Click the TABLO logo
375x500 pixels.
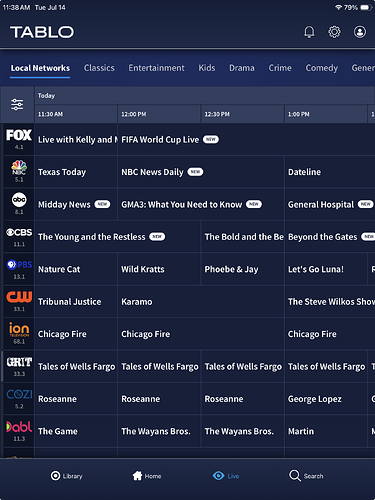click(42, 32)
